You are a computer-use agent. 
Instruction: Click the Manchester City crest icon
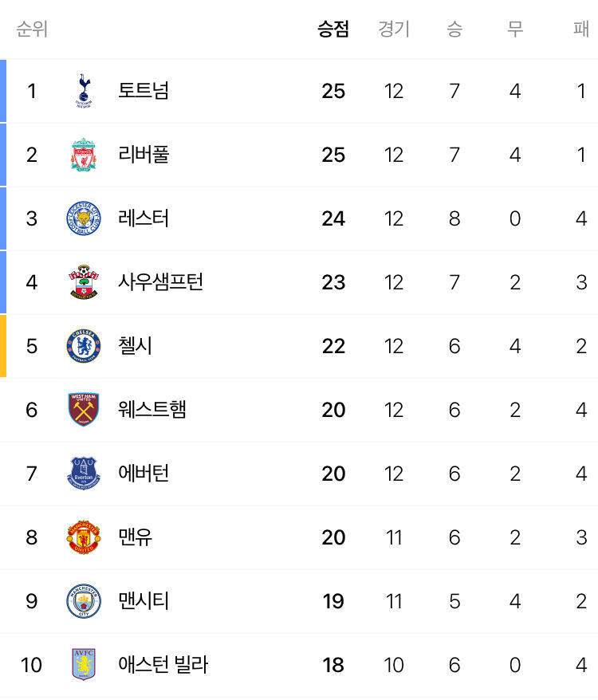click(x=84, y=601)
